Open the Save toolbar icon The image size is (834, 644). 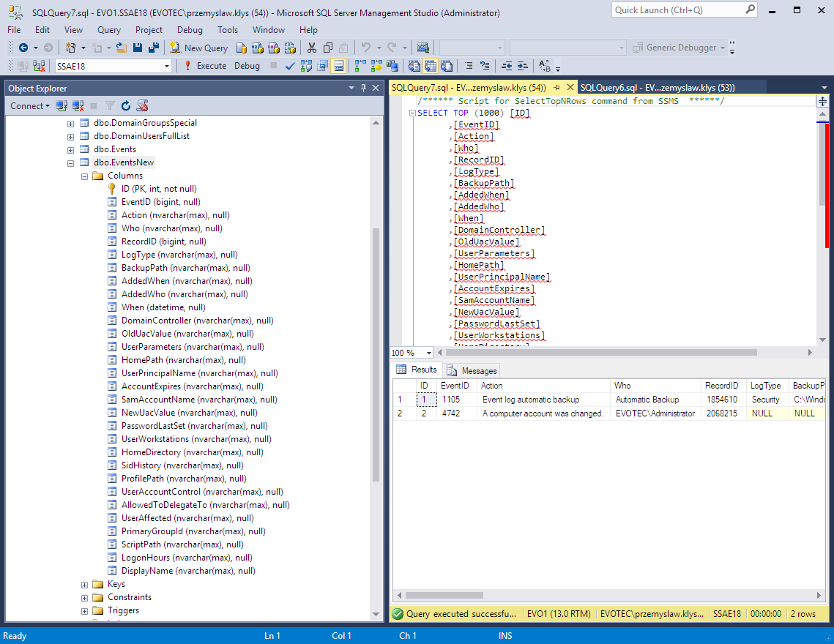138,46
